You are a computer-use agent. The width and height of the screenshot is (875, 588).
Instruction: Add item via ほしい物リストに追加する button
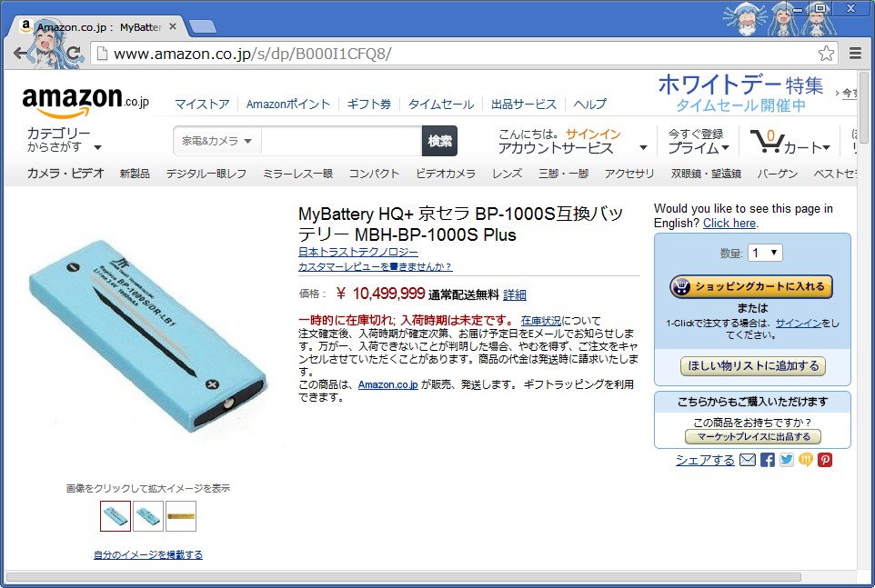click(x=753, y=366)
